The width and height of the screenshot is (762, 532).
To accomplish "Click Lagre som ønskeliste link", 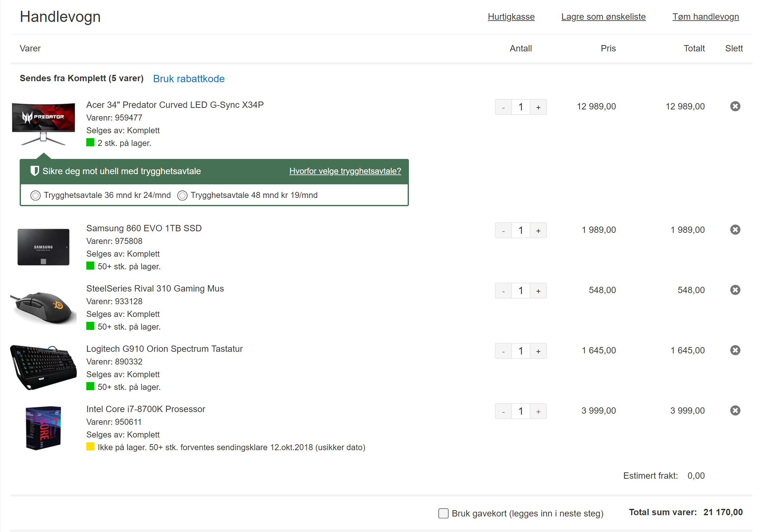I will point(603,16).
